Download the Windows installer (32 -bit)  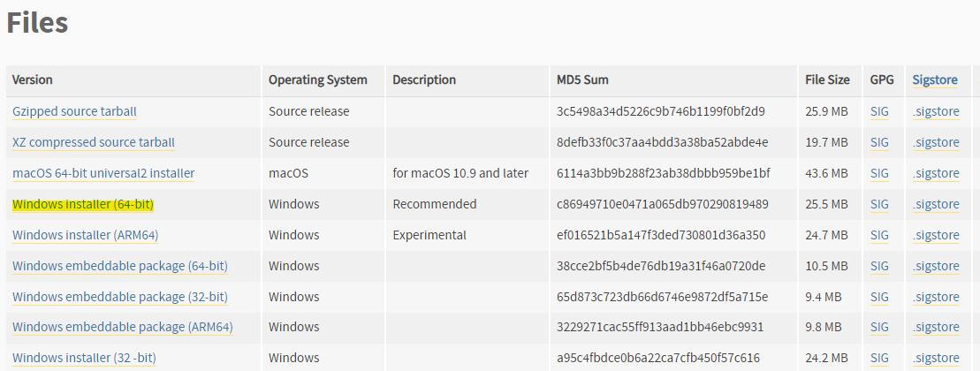(x=84, y=358)
